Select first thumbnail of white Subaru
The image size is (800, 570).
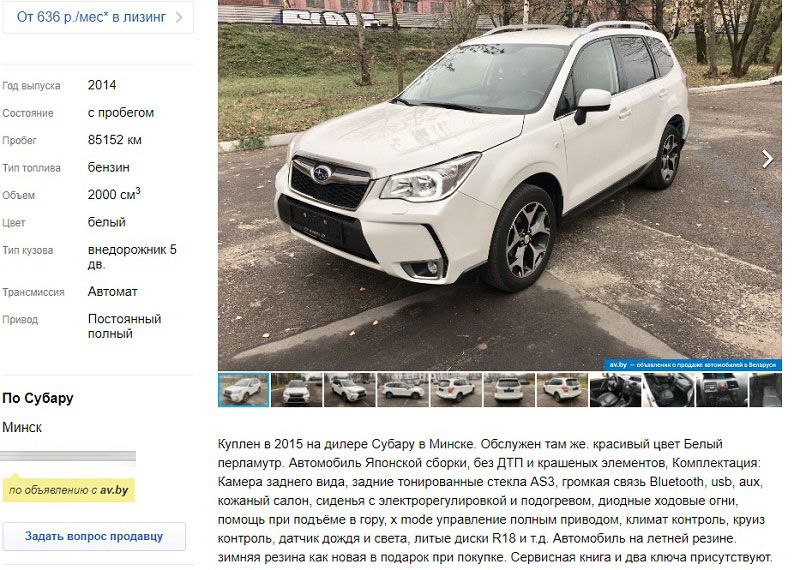coord(243,390)
